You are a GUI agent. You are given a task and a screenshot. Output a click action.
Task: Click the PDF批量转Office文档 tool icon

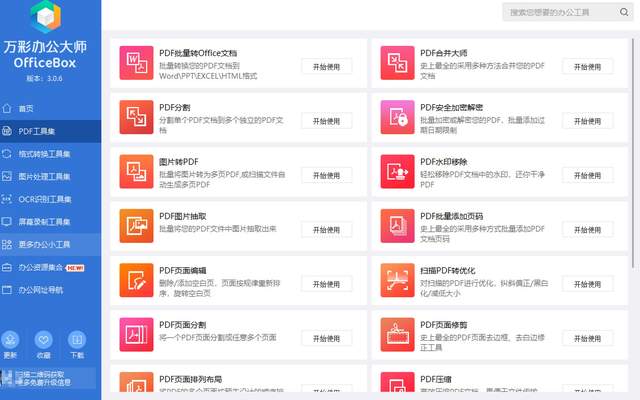tap(136, 63)
